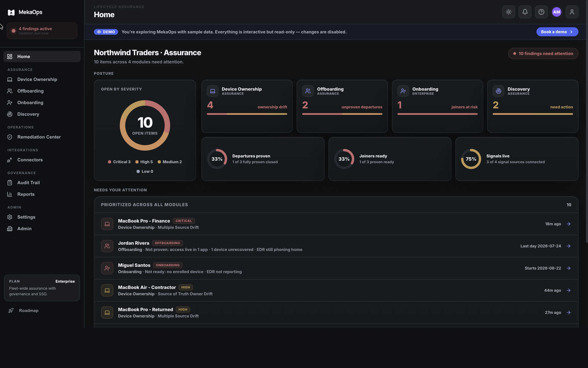This screenshot has height=368, width=588.
Task: Open MacBook Pro - Returned via its arrow
Action: pos(569,312)
